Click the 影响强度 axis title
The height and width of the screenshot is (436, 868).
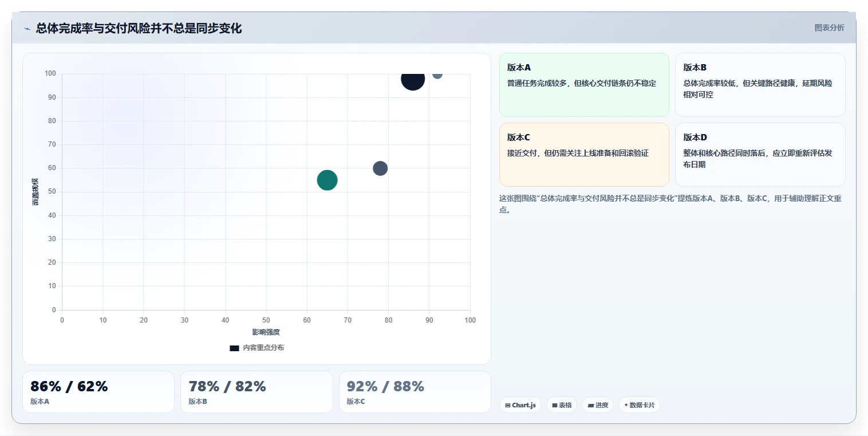click(x=266, y=332)
